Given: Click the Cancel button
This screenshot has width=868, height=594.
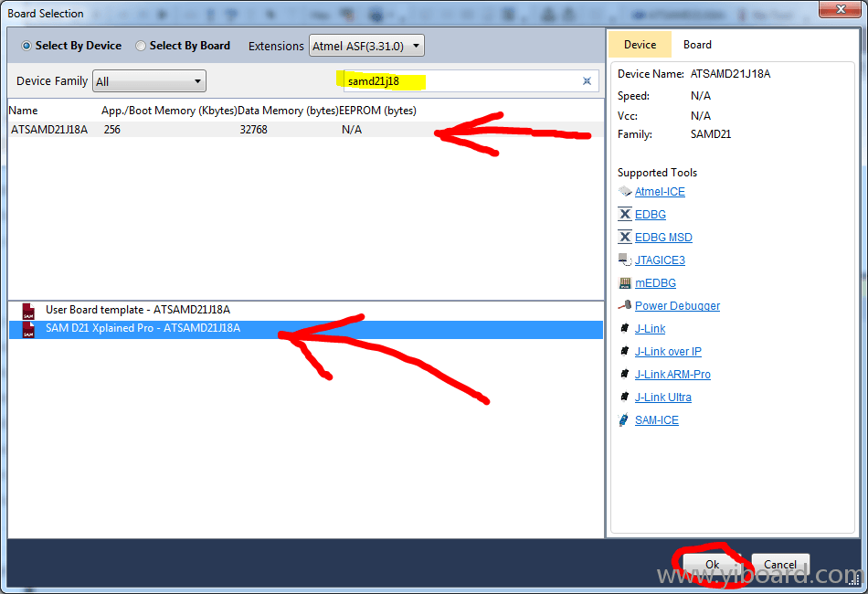Looking at the screenshot, I should [x=780, y=564].
